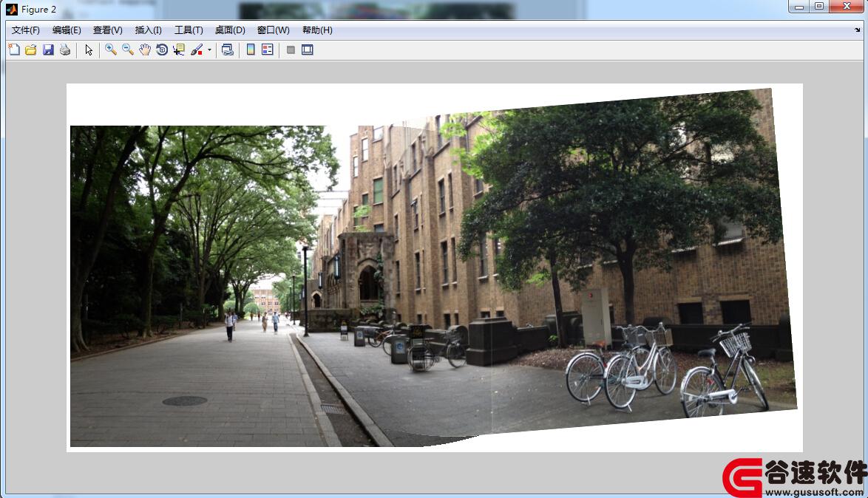Viewport: 868px width, 498px height.
Task: Select the Edit Plot arrow tool
Action: 89,50
